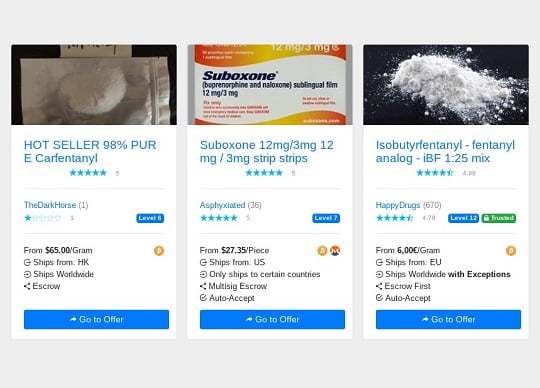
Task: Open the TheDarkHorse seller profile link
Action: pyautogui.click(x=50, y=205)
